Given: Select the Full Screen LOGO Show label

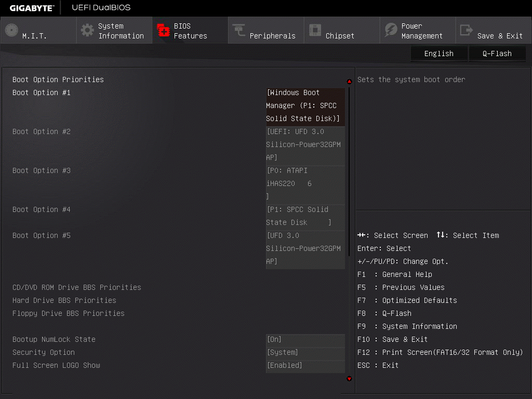Looking at the screenshot, I should pyautogui.click(x=56, y=365).
